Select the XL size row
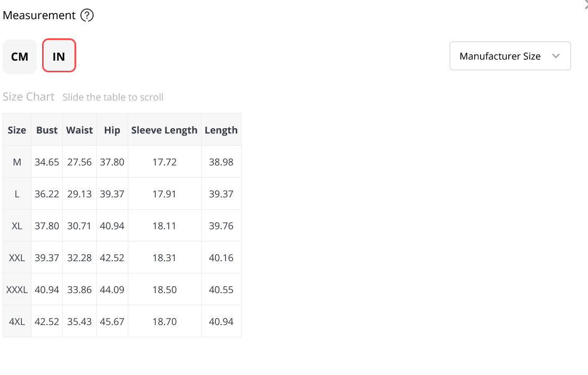Screen dimensions: 588x375 122,226
